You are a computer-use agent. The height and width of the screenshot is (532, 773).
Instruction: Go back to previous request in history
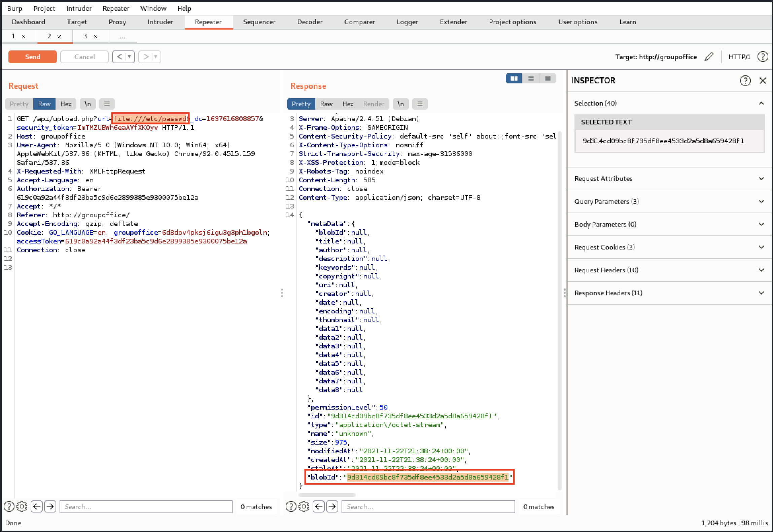[119, 57]
